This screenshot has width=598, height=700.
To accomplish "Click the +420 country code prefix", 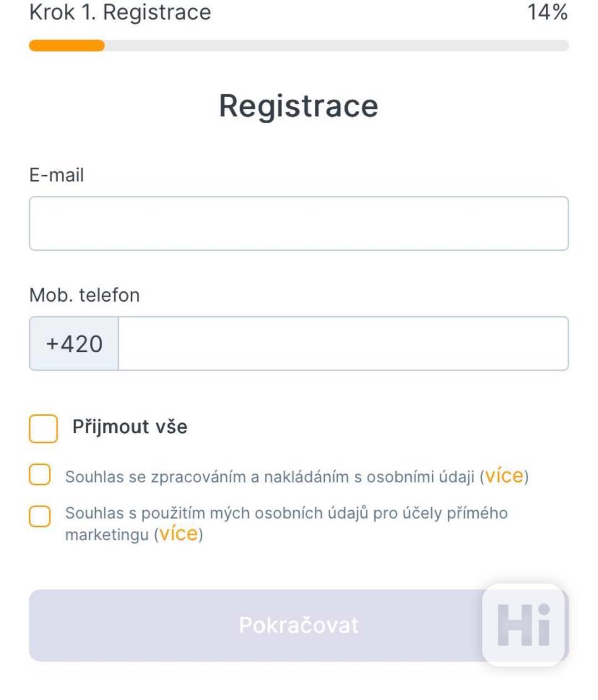I will point(74,344).
